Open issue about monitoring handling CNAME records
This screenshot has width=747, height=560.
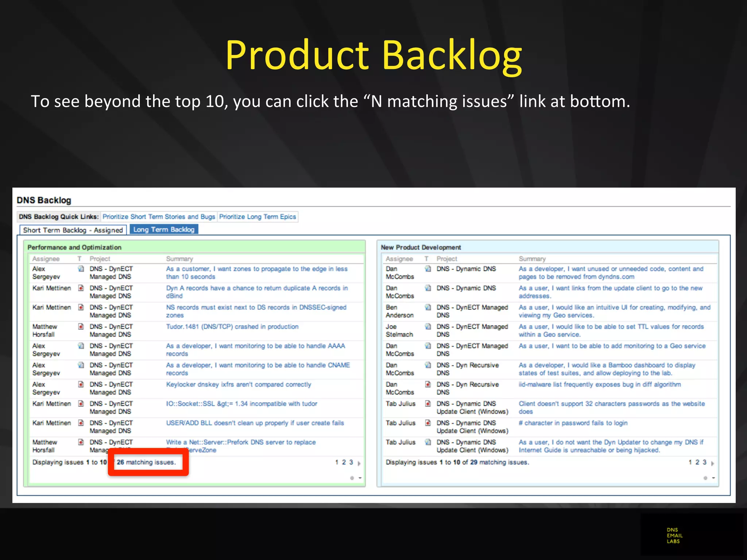click(258, 369)
